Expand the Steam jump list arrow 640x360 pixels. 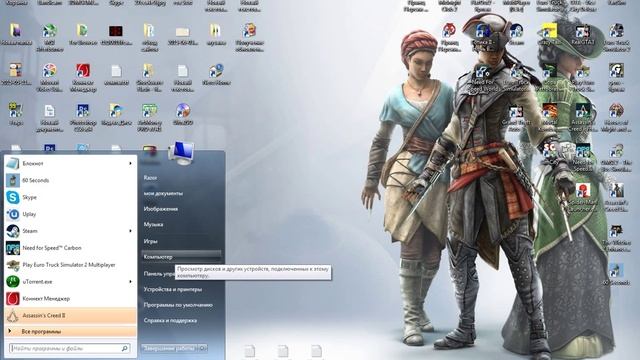pos(131,231)
